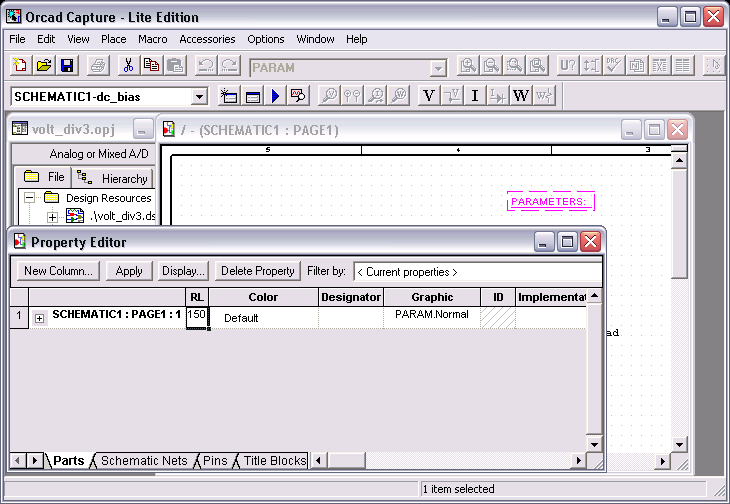Screen dimensions: 730x504
Task: Run PSpice with the blue play icon
Action: click(x=276, y=96)
